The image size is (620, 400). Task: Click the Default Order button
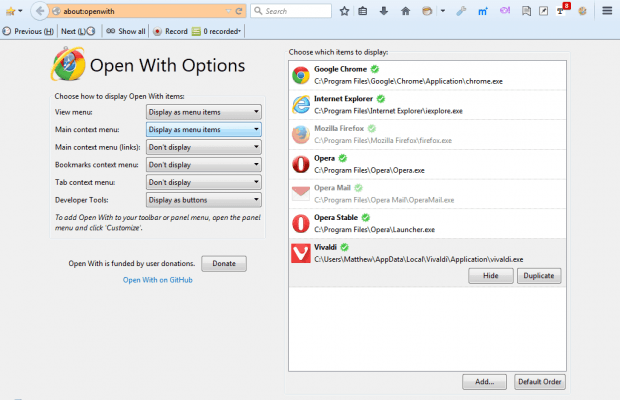coord(540,382)
